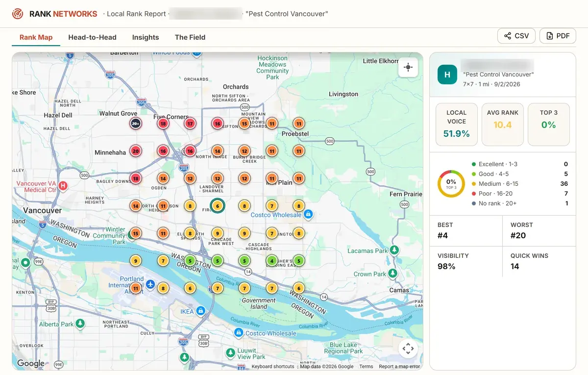Switch to The Field tab
Viewport: 588px width, 375px height.
click(x=190, y=37)
